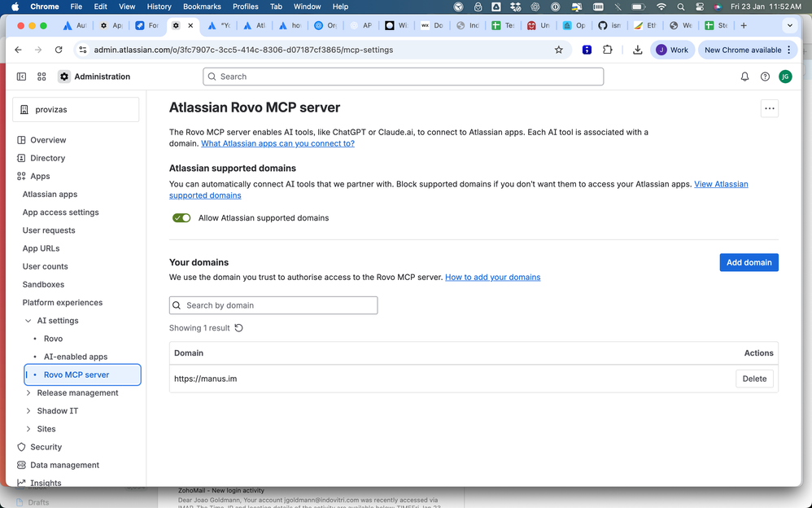The image size is (812, 508).
Task: Click the Overview sidebar icon
Action: [21, 140]
